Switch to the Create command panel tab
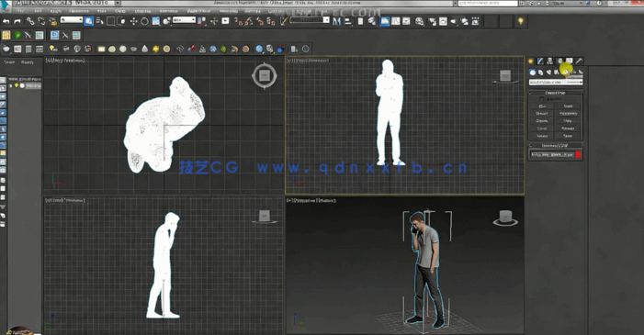The width and height of the screenshot is (644, 335). click(x=531, y=61)
